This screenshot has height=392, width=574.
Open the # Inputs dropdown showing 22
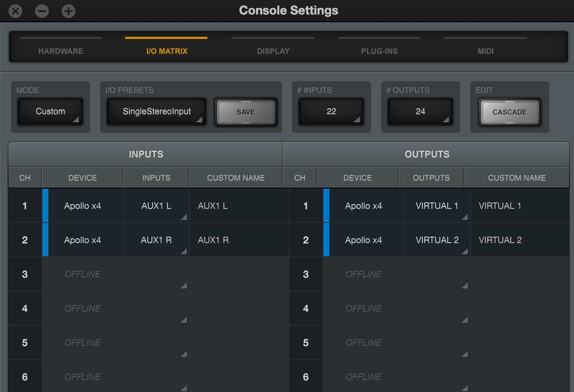tap(331, 112)
